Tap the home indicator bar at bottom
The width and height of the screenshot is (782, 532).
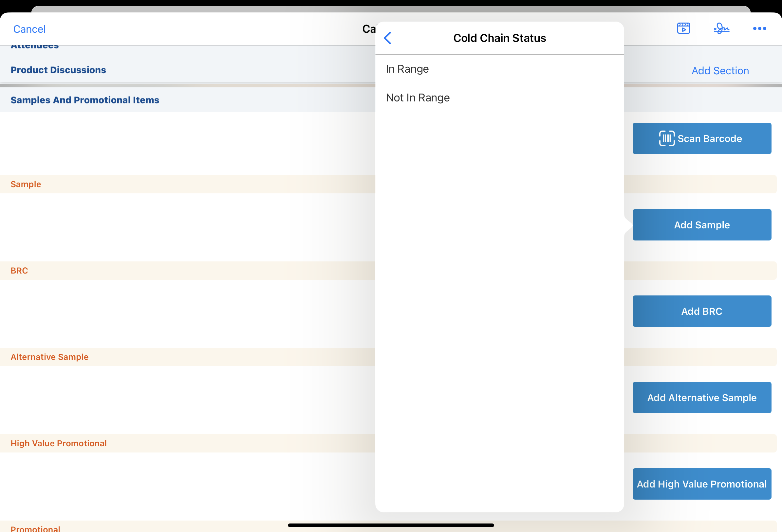pyautogui.click(x=391, y=525)
